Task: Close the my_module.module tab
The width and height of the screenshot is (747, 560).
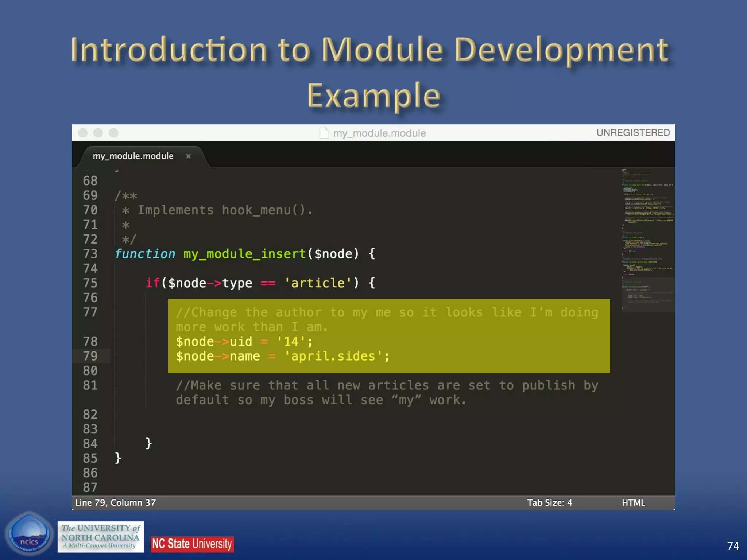Action: (188, 156)
